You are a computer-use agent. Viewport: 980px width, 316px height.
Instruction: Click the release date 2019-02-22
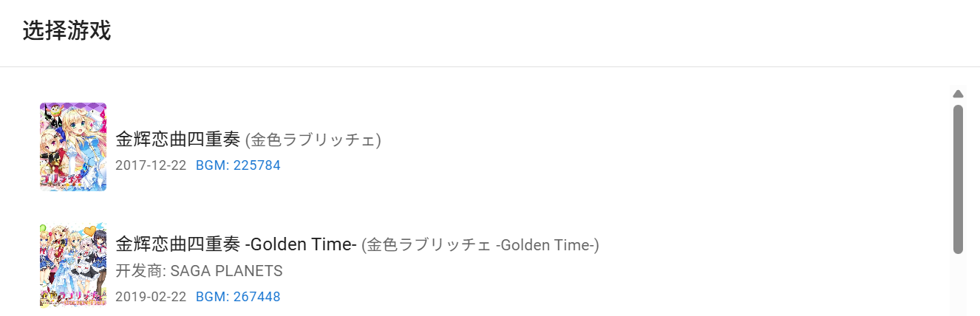(151, 297)
